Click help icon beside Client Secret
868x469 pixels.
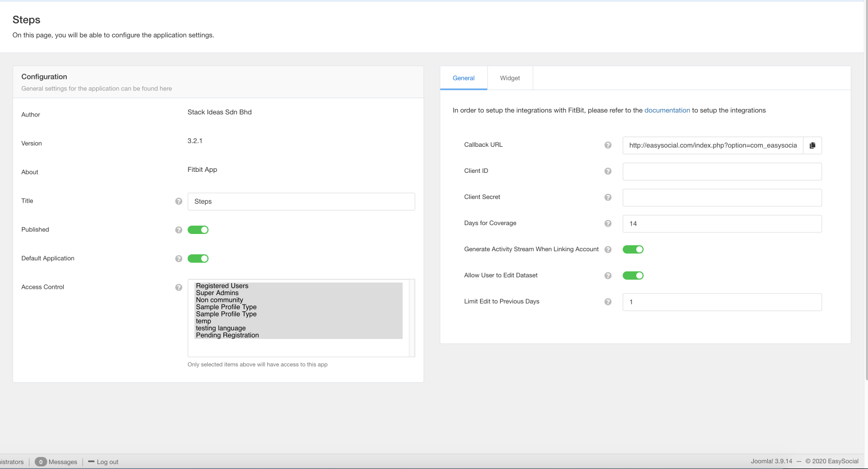point(608,197)
